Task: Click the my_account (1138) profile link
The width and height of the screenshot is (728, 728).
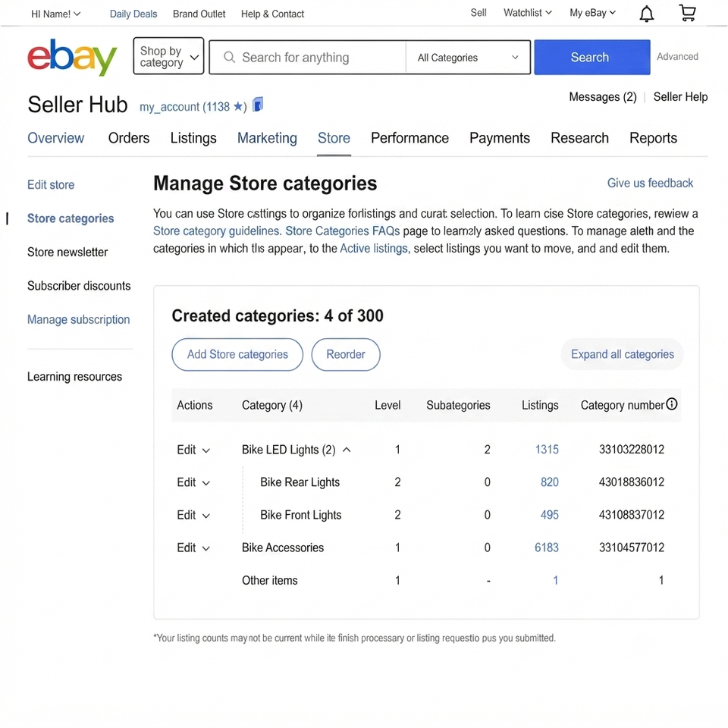Action: (193, 107)
